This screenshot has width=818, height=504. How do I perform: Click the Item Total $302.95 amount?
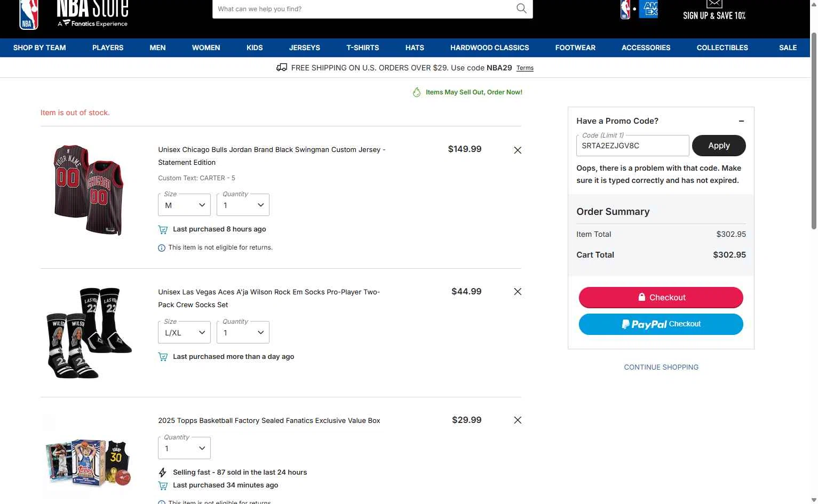click(731, 234)
